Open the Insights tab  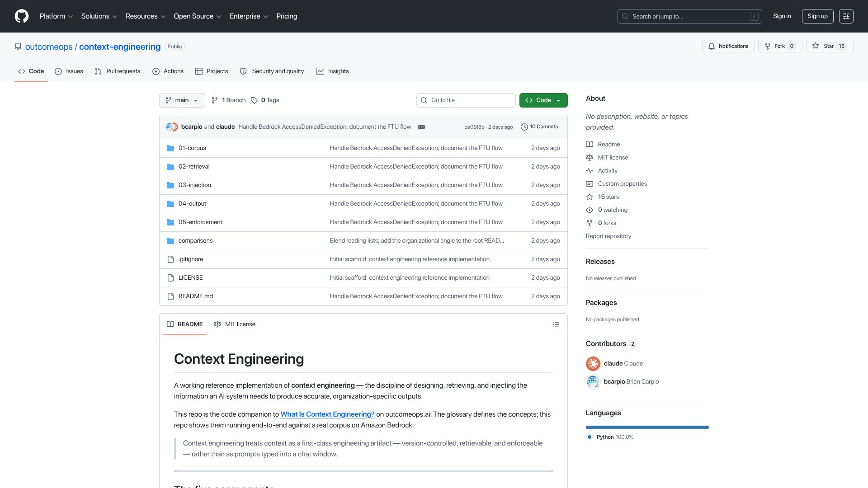point(333,71)
